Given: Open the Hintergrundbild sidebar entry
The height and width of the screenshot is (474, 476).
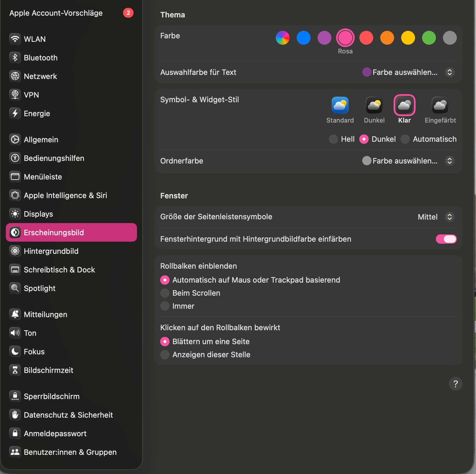Looking at the screenshot, I should pos(71,251).
